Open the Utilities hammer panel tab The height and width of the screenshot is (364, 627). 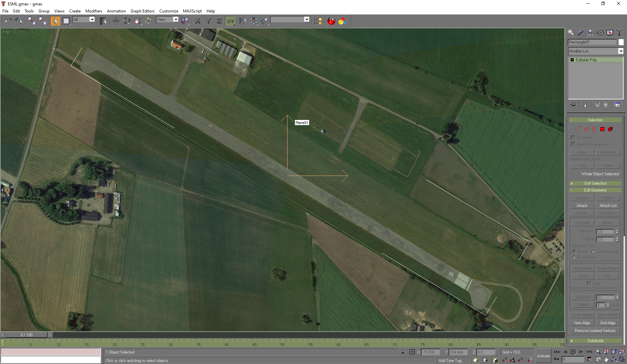pyautogui.click(x=619, y=33)
